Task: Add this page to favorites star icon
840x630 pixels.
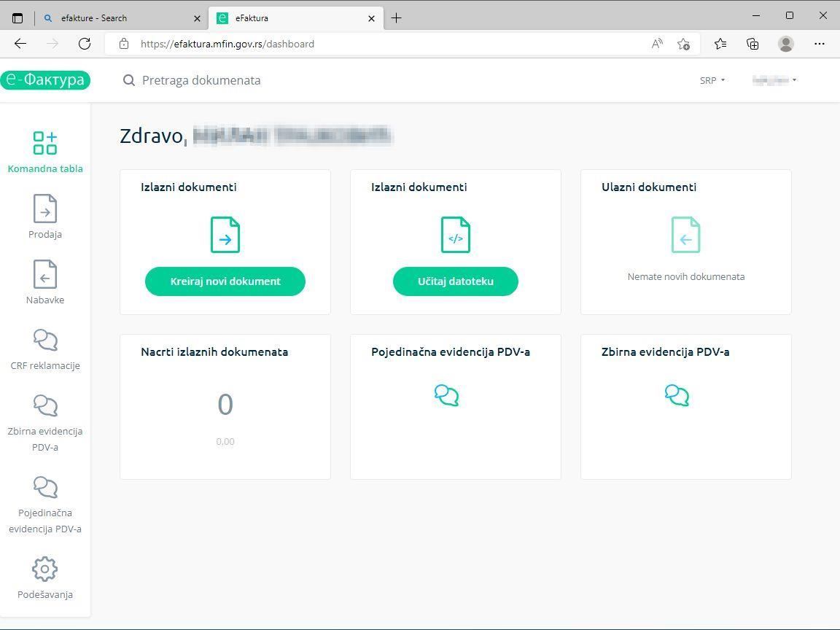Action: click(683, 44)
